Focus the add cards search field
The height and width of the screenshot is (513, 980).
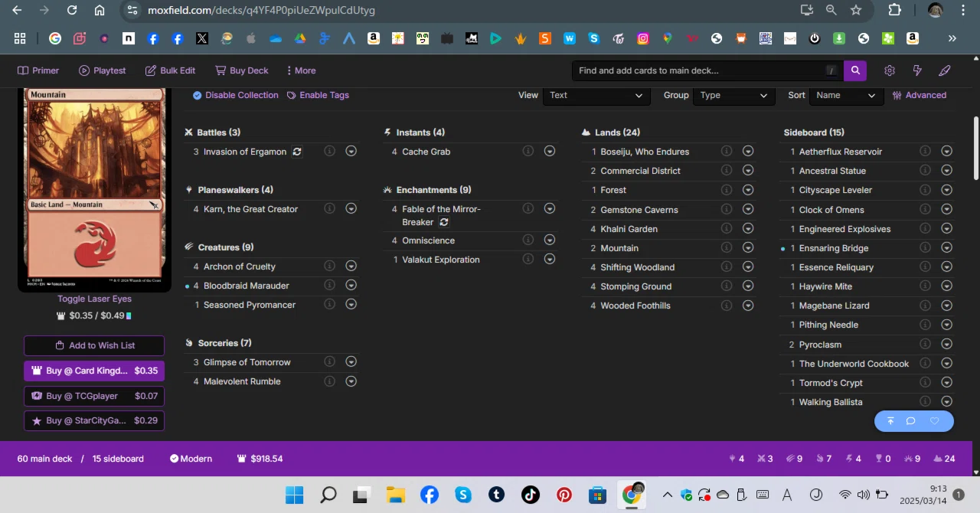707,70
